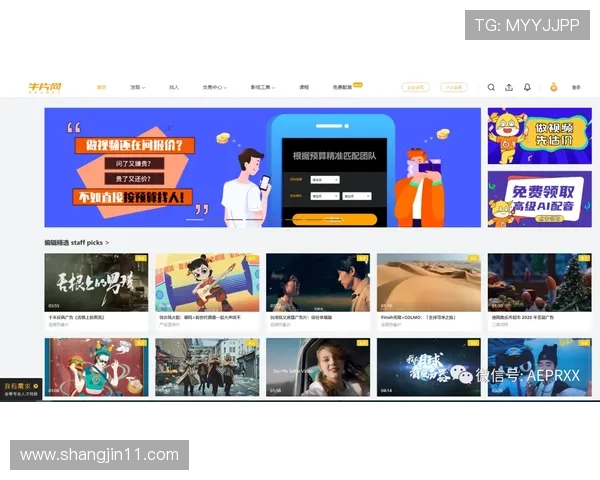600x480 pixels.
Task: Open the 找人 menu item
Action: point(174,88)
